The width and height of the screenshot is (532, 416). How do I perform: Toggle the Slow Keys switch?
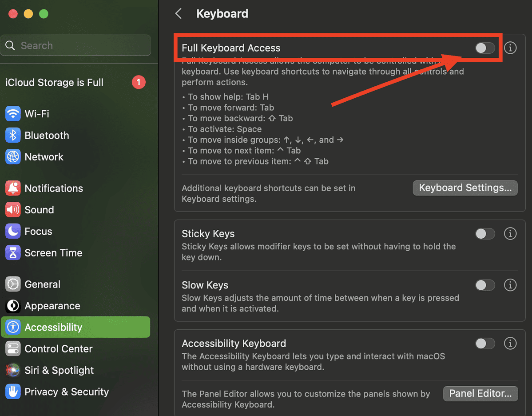click(485, 285)
